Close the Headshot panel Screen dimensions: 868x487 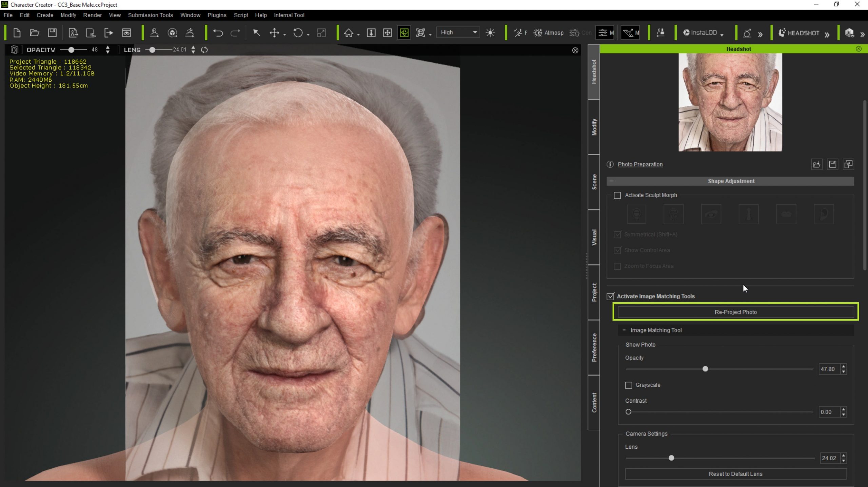click(859, 49)
